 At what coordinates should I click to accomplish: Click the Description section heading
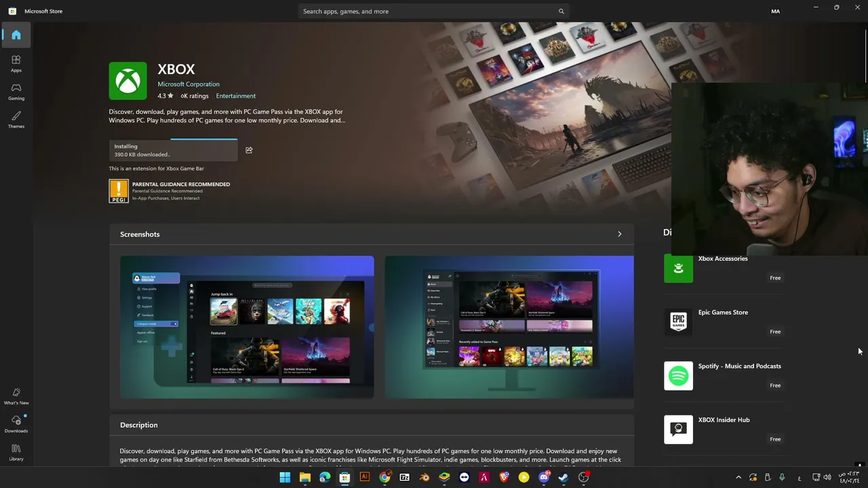coord(139,425)
